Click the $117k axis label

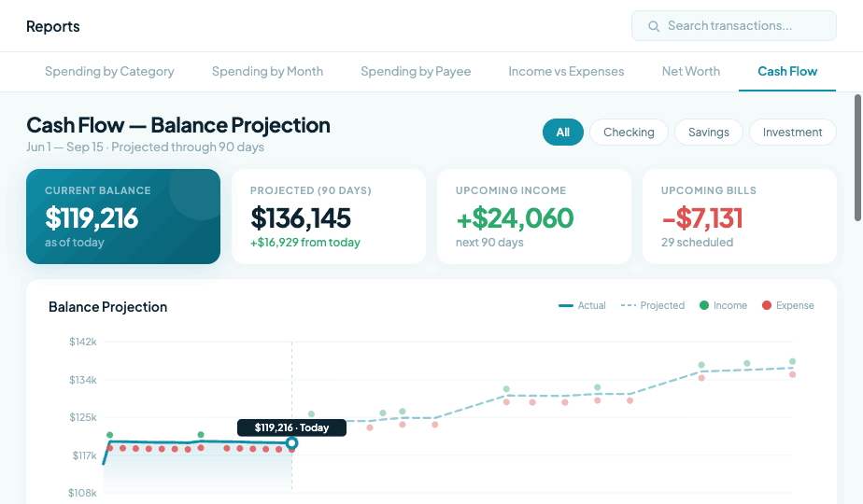[x=84, y=455]
